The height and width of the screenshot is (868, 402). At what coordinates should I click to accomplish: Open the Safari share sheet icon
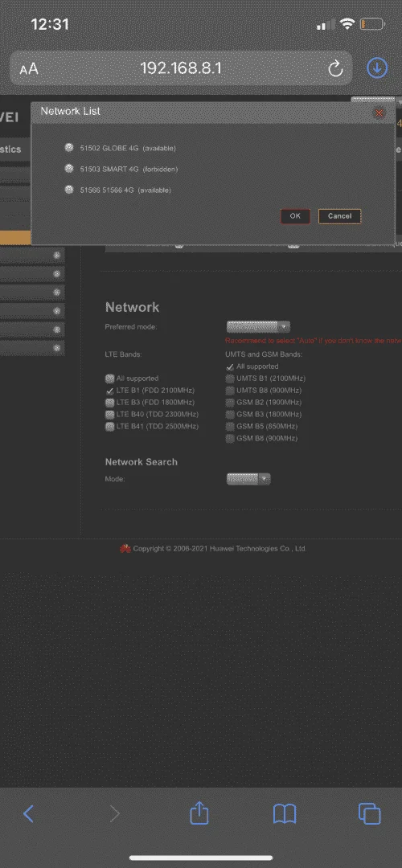[199, 813]
